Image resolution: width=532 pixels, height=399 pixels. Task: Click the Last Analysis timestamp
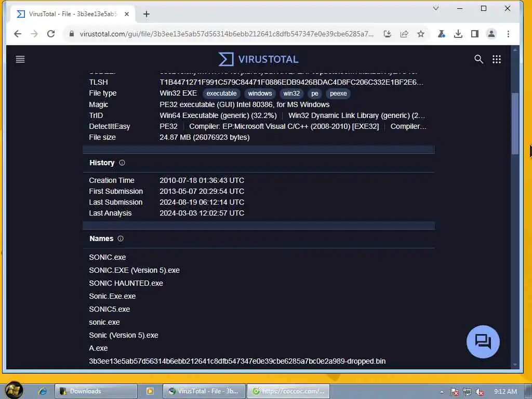[202, 213]
